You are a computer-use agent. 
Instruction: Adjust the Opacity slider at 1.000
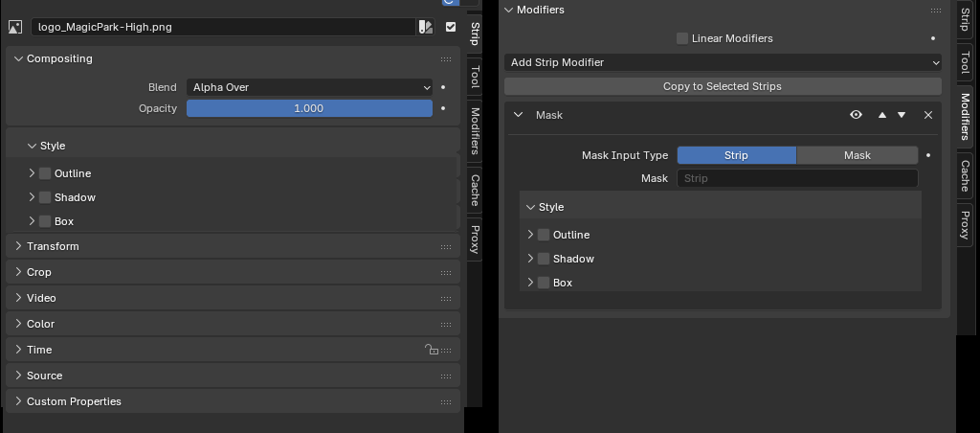pyautogui.click(x=309, y=108)
